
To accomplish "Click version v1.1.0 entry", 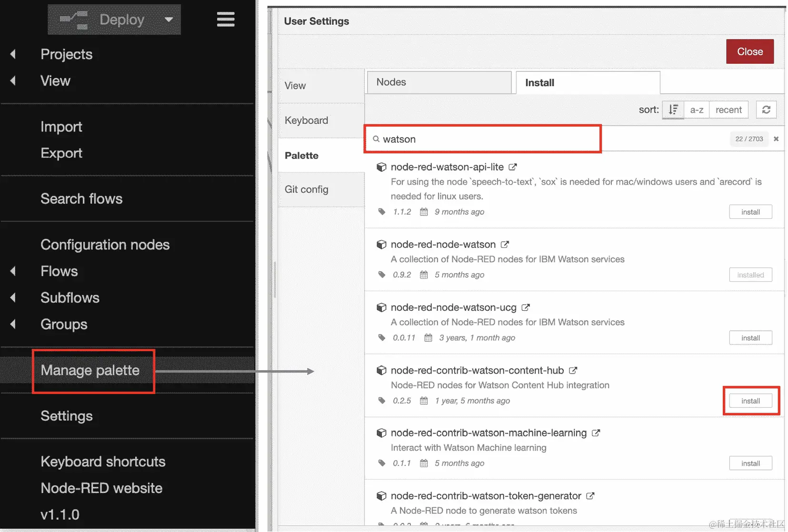I will pyautogui.click(x=60, y=515).
